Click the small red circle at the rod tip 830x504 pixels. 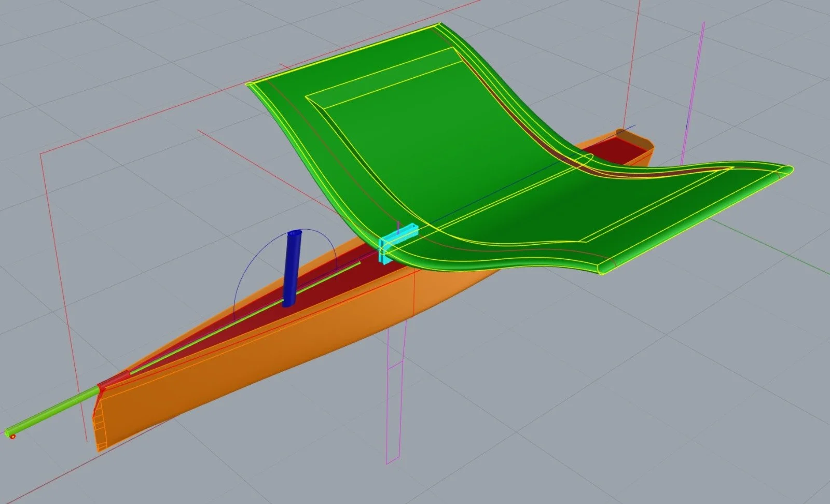click(12, 437)
